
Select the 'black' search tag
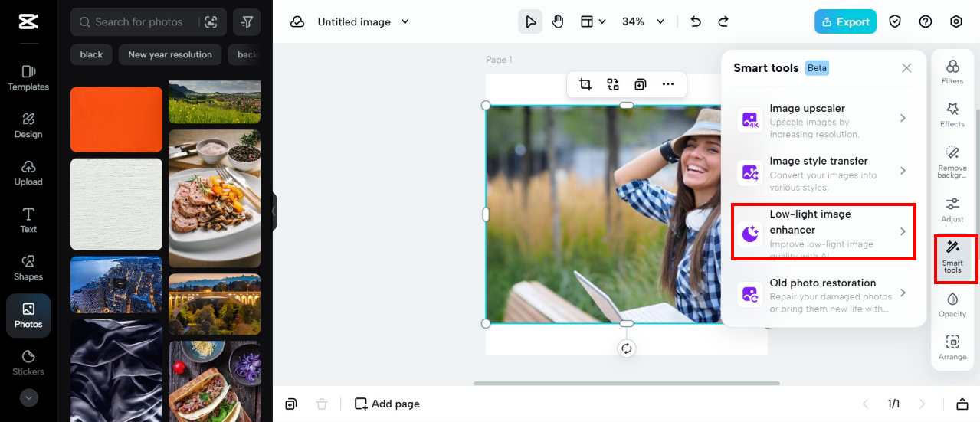(91, 54)
